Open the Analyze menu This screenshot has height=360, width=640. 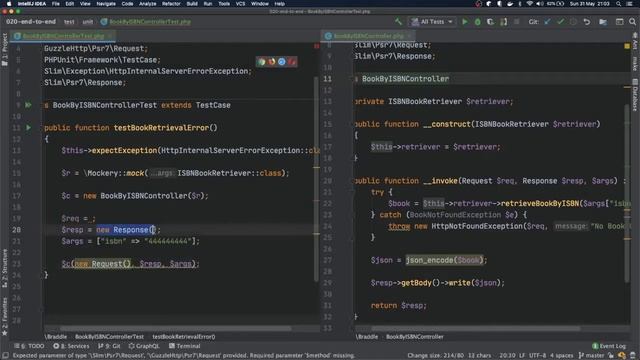[x=147, y=4]
